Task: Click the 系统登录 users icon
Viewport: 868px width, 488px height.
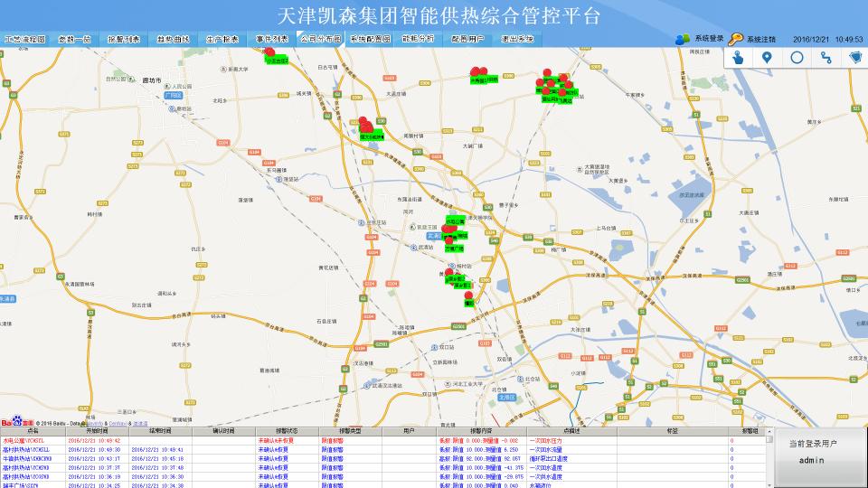Action: (x=683, y=39)
